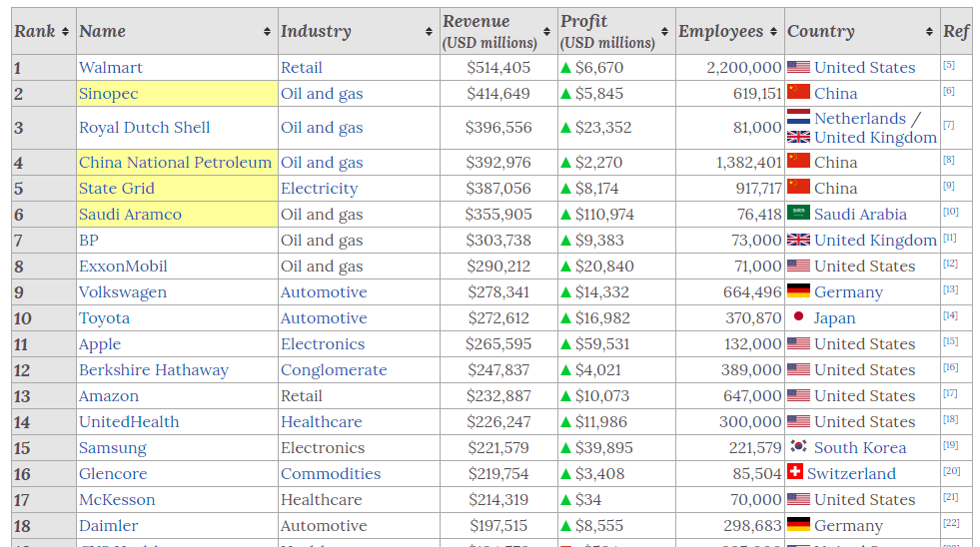Image resolution: width=980 pixels, height=547 pixels.
Task: Open Saudi Aramco company page
Action: pyautogui.click(x=130, y=214)
